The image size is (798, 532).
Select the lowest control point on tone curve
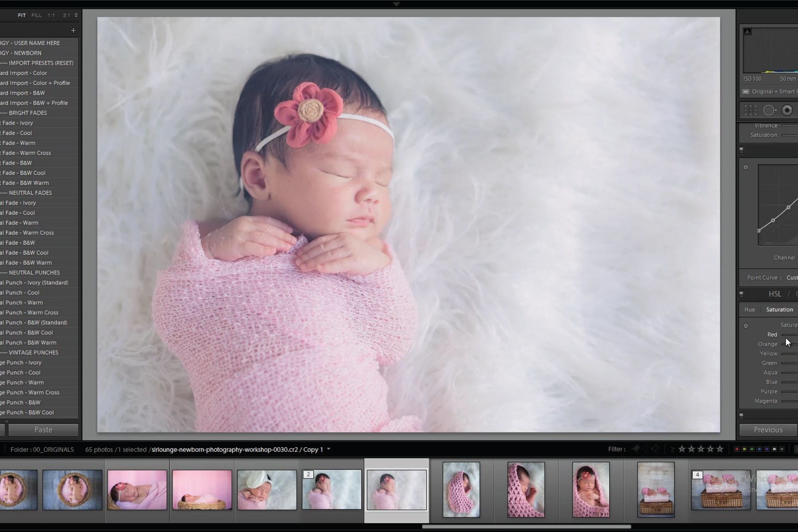[x=758, y=231]
